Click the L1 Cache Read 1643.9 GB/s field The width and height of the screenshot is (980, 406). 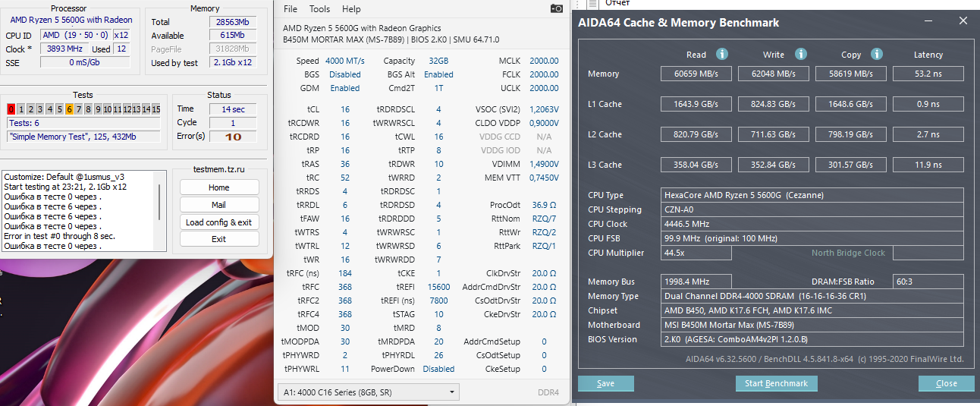click(x=696, y=104)
